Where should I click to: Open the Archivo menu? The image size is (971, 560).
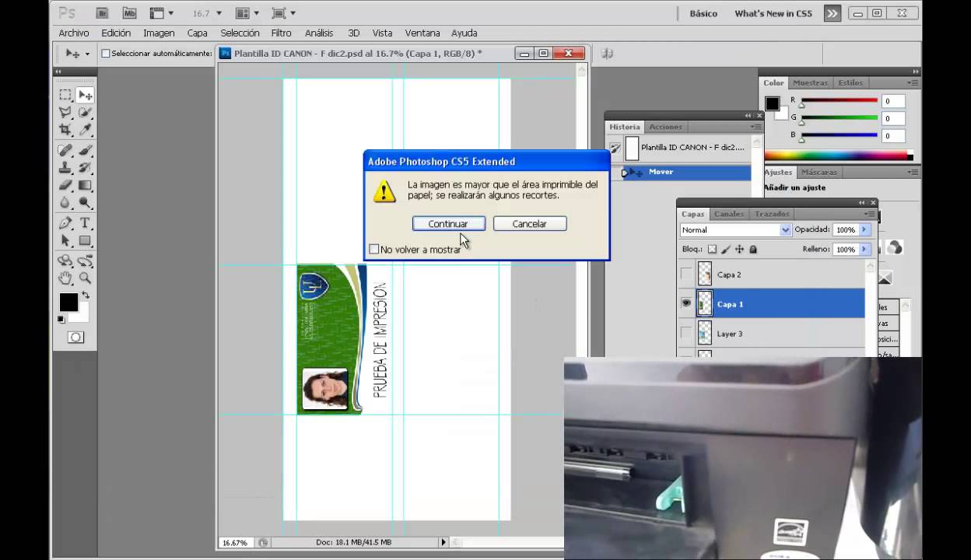(74, 33)
